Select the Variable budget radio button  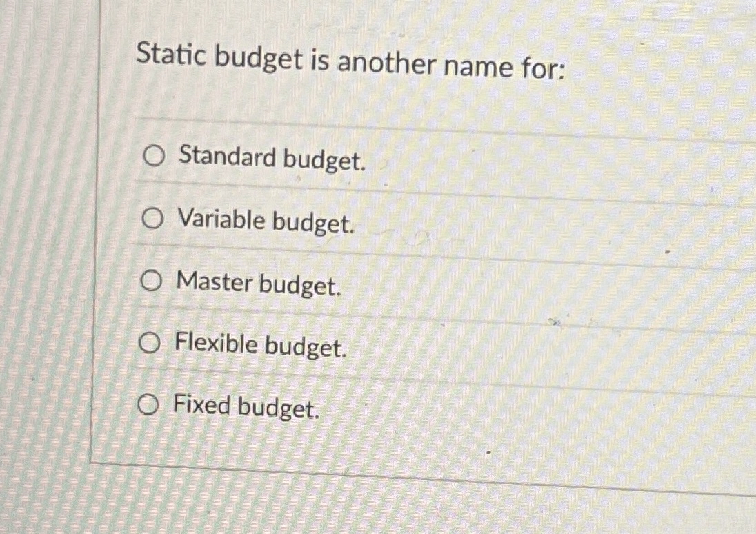151,219
